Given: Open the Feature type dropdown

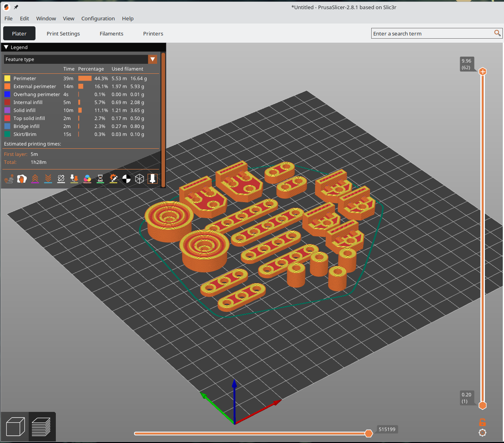Looking at the screenshot, I should (152, 59).
